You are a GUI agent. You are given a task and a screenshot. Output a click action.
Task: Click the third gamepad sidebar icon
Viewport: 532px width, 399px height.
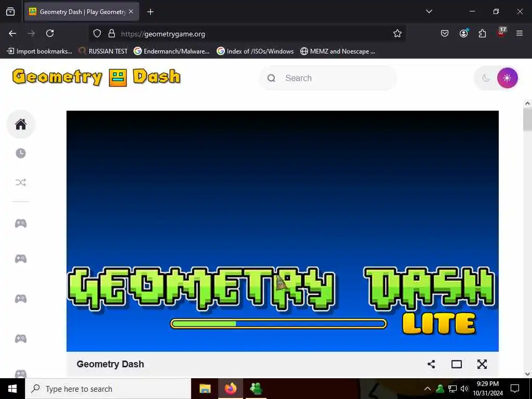pos(21,299)
